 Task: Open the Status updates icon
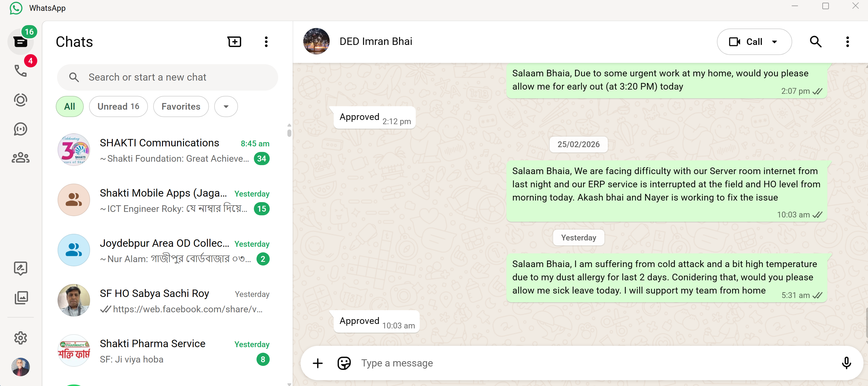(21, 100)
